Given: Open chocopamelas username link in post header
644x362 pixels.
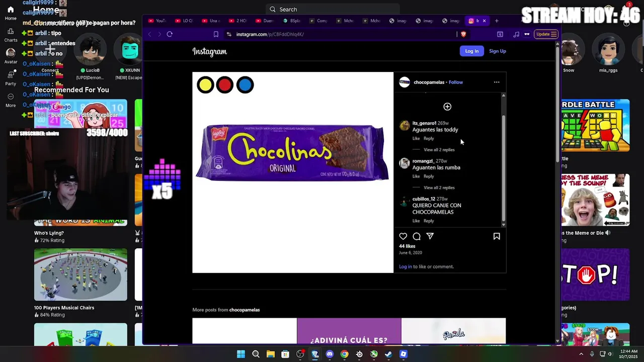Looking at the screenshot, I should tap(429, 82).
